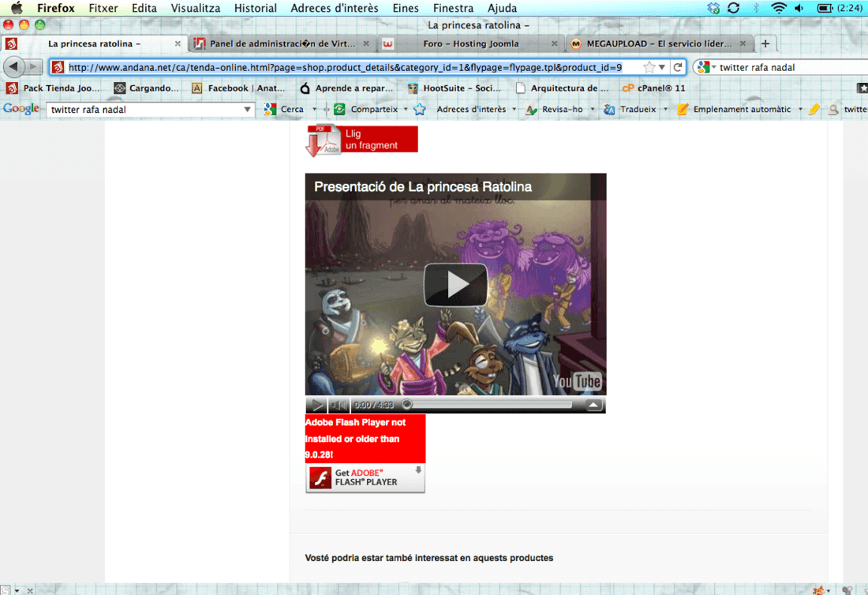Open the cPanel 11 bookmark
The height and width of the screenshot is (595, 868).
[x=654, y=88]
